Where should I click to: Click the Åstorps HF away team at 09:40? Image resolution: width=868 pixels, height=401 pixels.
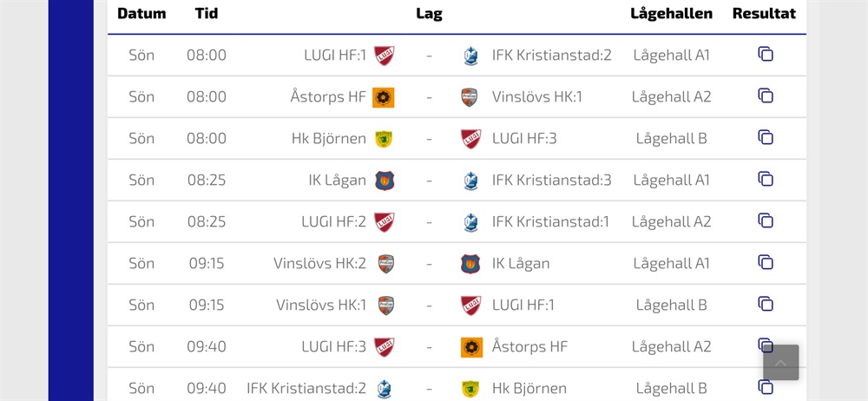[529, 347]
